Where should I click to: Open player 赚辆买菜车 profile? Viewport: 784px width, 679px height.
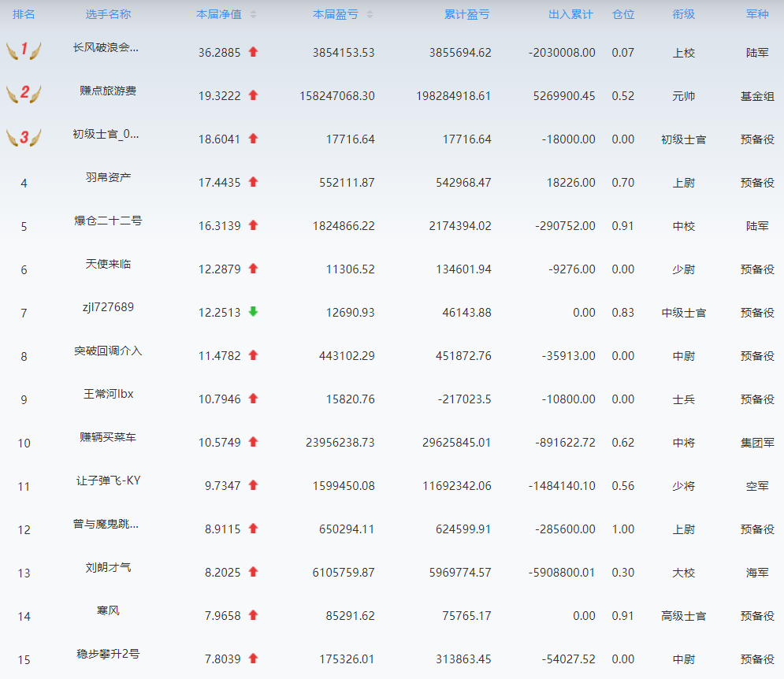108,437
